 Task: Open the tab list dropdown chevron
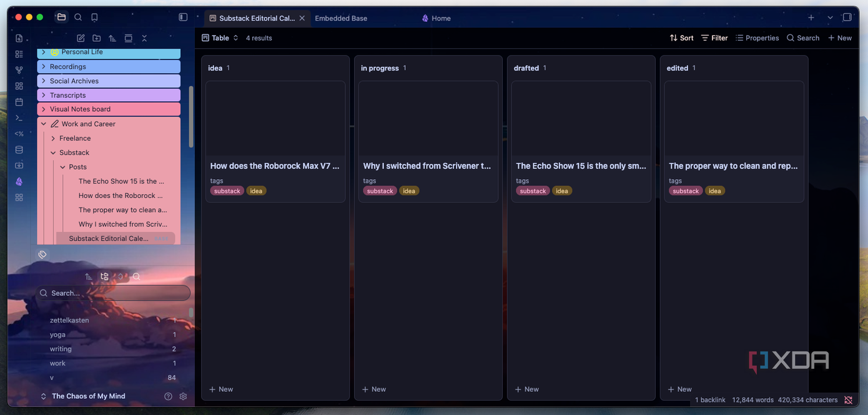[x=830, y=18]
